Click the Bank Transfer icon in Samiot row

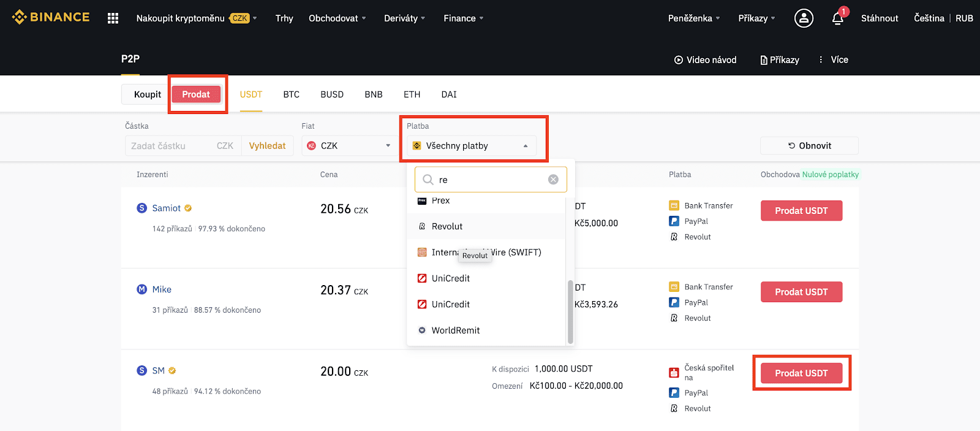[x=674, y=205]
